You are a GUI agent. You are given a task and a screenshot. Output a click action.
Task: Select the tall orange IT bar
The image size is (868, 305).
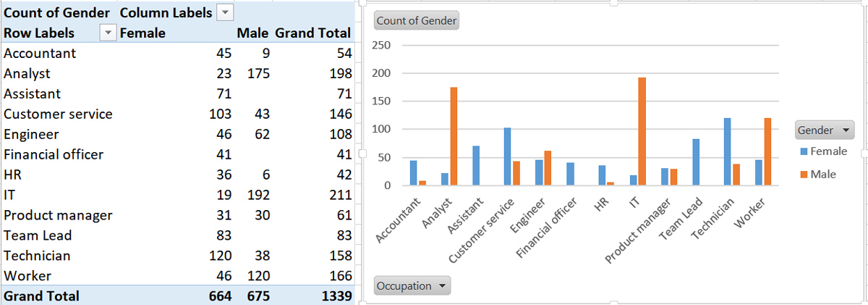tap(642, 132)
